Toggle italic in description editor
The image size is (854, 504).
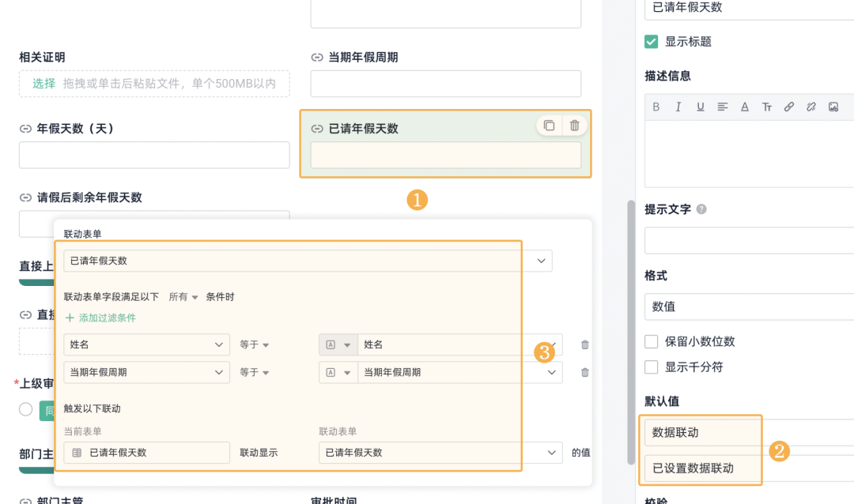678,107
